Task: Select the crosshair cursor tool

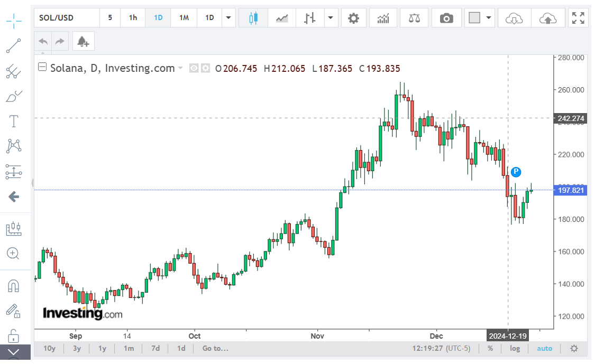Action: click(13, 21)
